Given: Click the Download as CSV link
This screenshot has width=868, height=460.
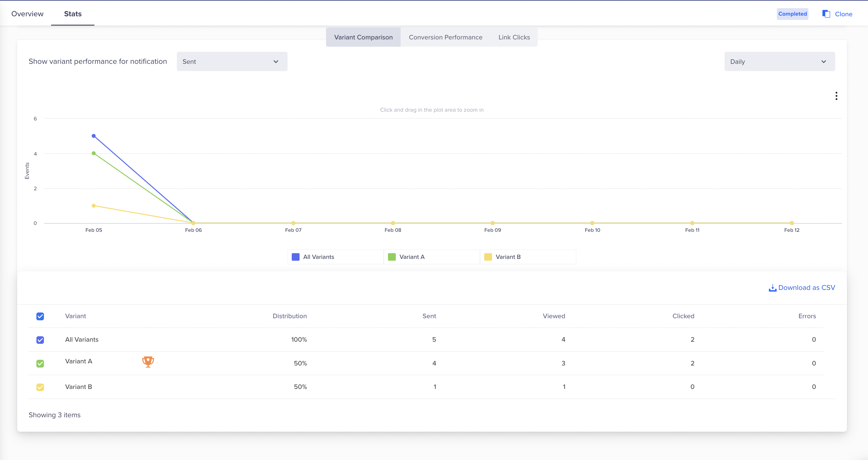Looking at the screenshot, I should [806, 288].
